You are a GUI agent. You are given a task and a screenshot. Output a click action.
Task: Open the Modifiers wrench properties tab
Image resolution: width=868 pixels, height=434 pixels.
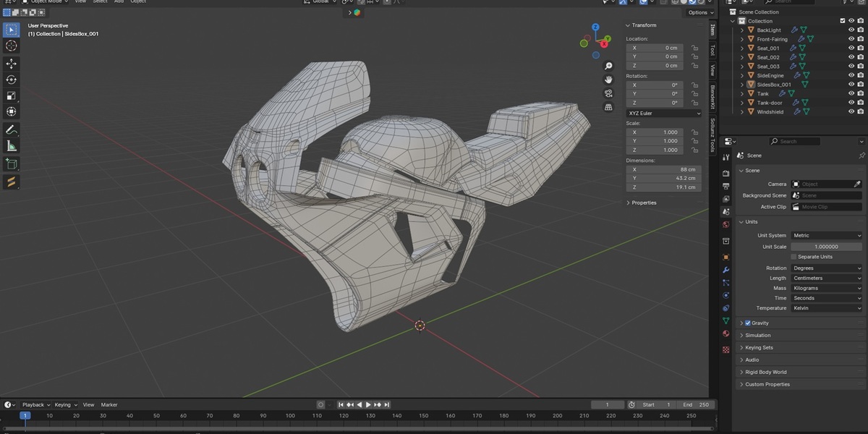coord(726,270)
